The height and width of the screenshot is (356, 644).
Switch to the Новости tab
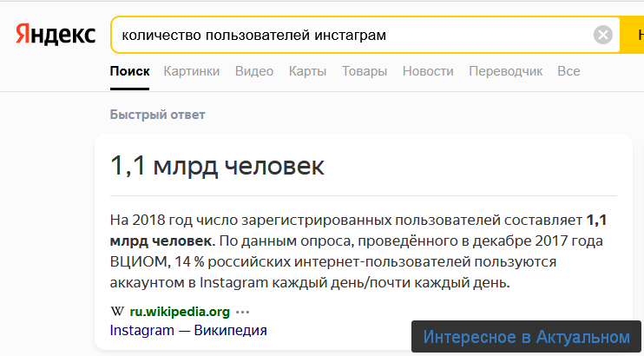[x=428, y=71]
